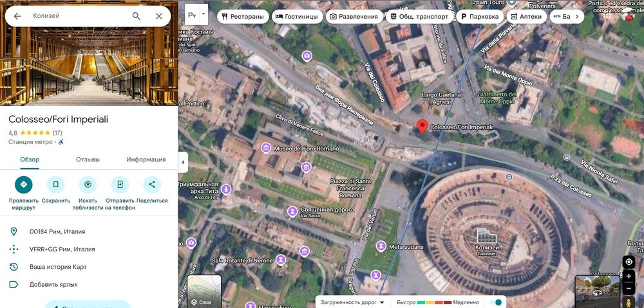The height and width of the screenshot is (308, 644).
Task: Center map on my location
Action: [629, 262]
